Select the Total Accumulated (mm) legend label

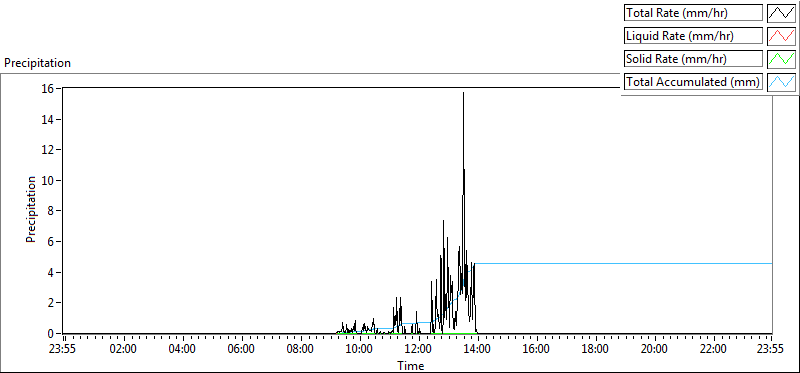tap(693, 82)
